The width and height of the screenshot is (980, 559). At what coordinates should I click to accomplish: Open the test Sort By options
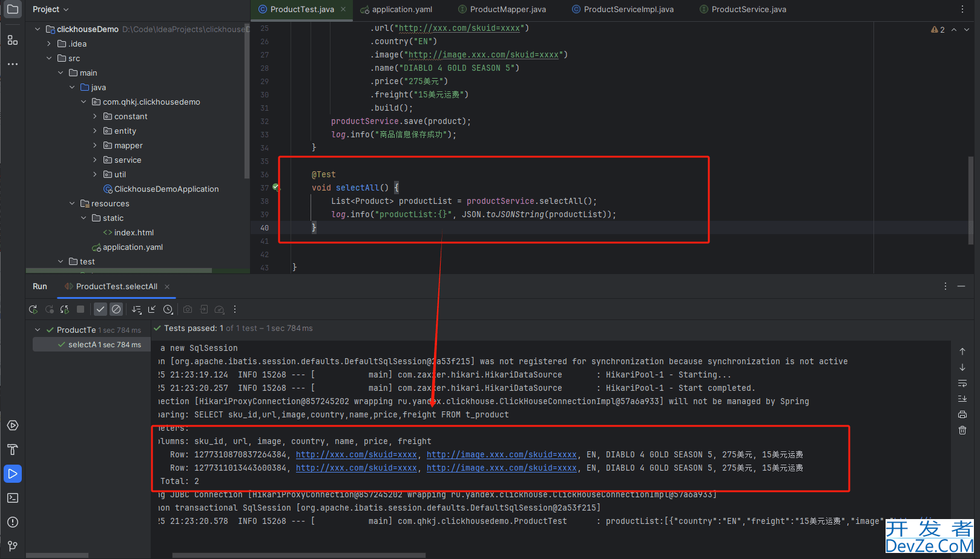pos(137,309)
